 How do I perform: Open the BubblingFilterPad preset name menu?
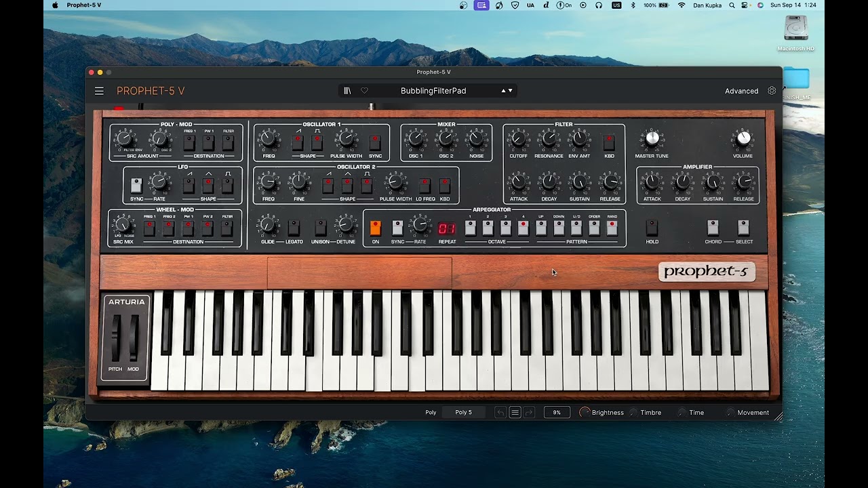[433, 91]
